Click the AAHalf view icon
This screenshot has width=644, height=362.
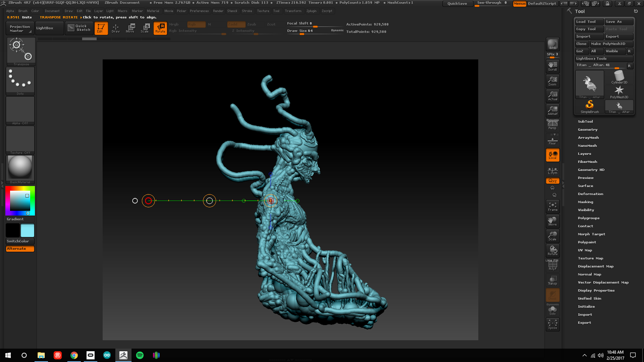click(x=553, y=110)
